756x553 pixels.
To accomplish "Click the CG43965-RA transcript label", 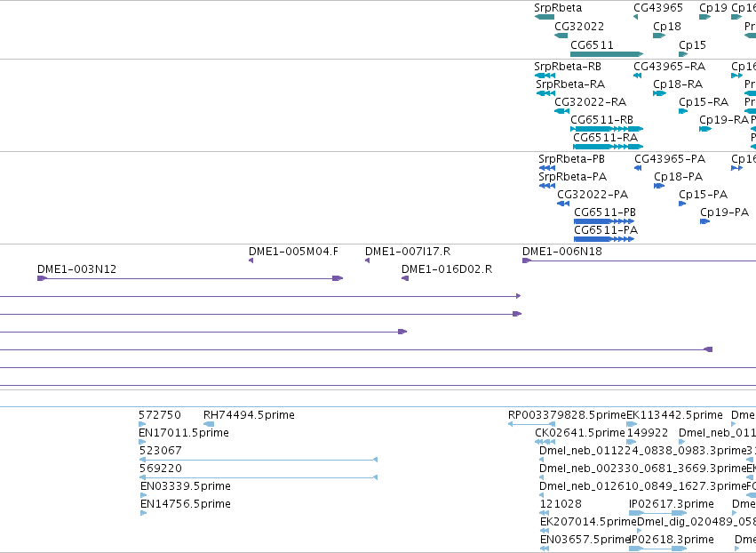I will tap(669, 67).
